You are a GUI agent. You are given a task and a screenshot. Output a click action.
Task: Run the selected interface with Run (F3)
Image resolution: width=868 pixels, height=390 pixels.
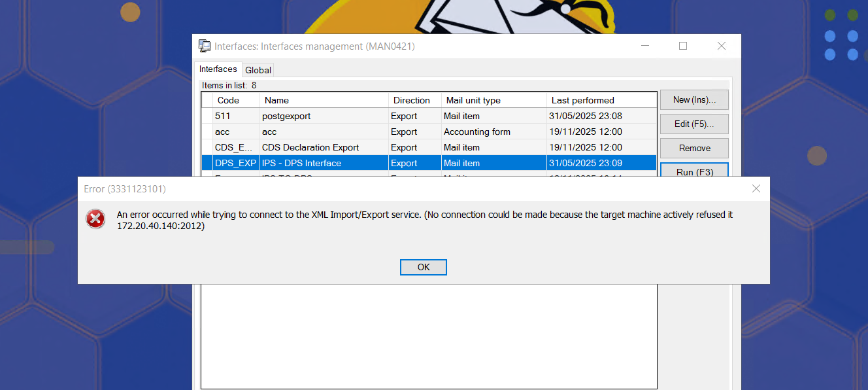pyautogui.click(x=694, y=170)
